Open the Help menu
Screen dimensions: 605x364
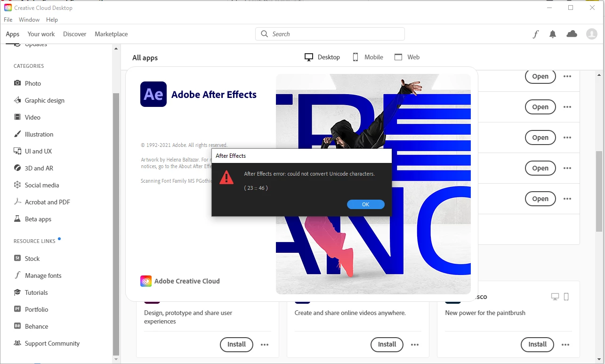(52, 20)
